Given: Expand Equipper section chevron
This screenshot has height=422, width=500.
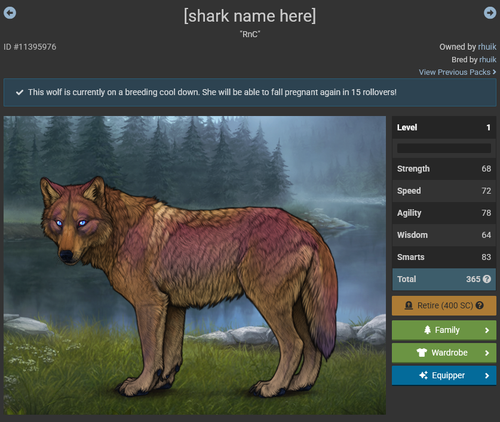Looking at the screenshot, I should click(x=487, y=376).
